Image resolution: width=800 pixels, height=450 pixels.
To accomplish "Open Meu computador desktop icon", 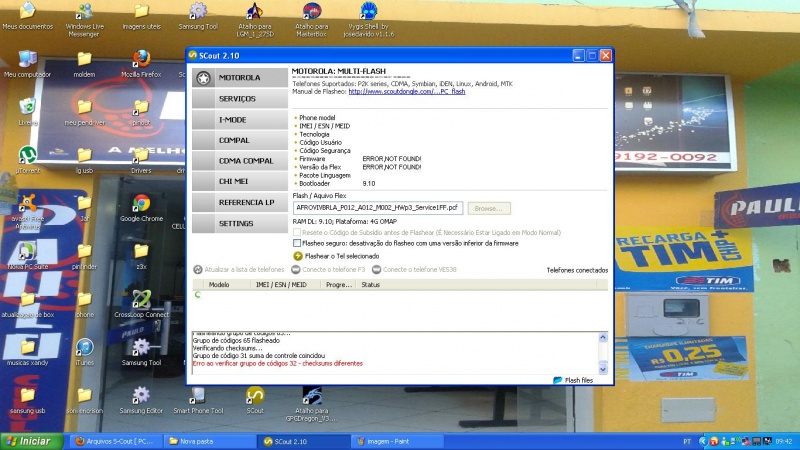I will [27, 64].
